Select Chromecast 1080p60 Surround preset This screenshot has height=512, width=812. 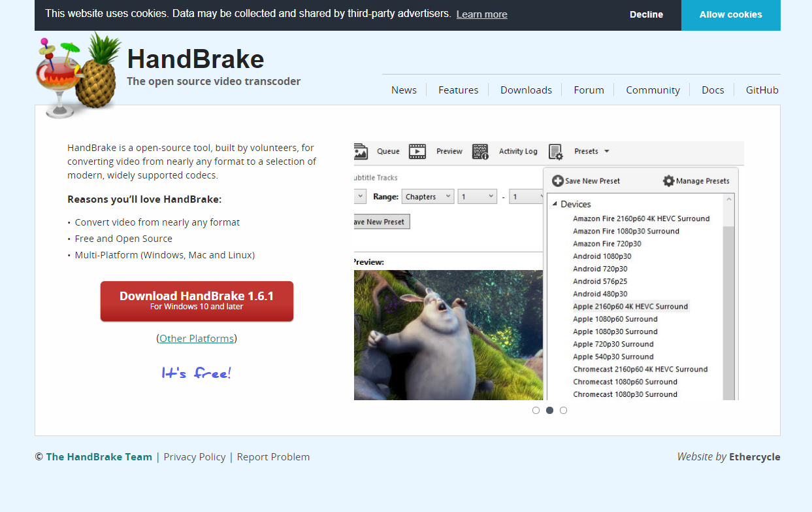625,382
